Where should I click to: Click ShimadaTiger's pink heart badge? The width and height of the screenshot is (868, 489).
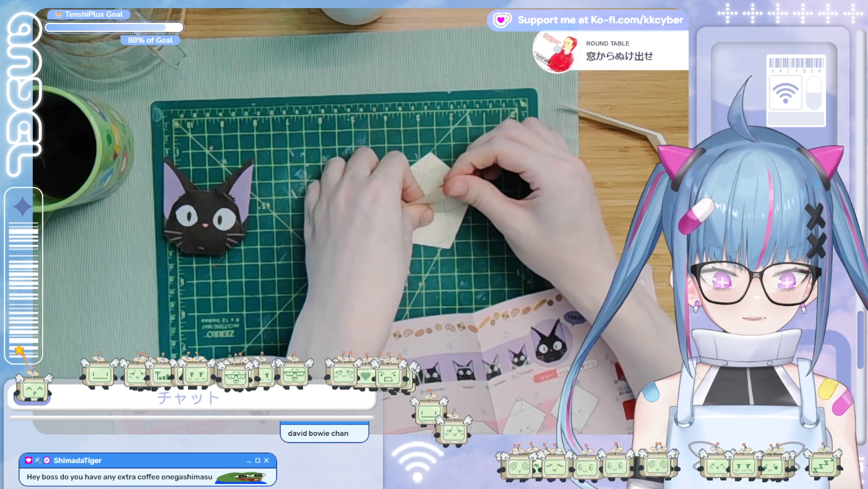click(28, 461)
